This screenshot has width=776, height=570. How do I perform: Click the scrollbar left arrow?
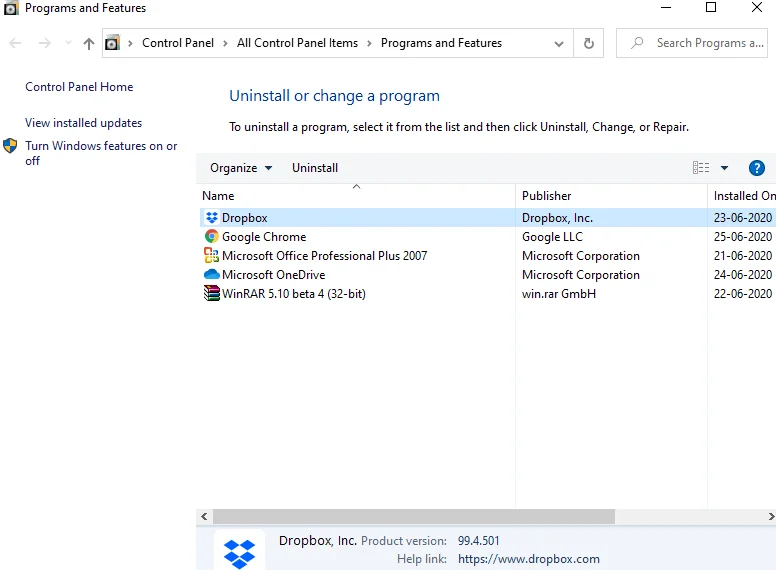click(x=204, y=517)
